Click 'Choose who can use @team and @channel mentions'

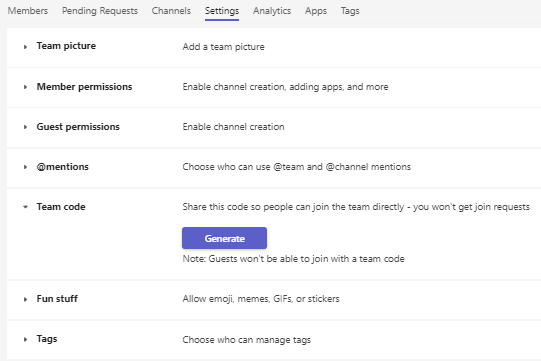297,167
